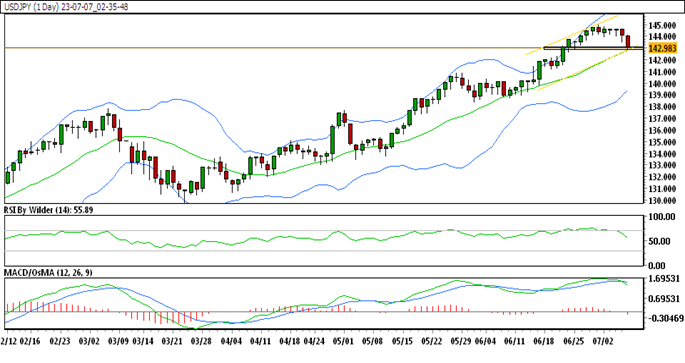
Task: Select the 07/02 date marker
Action: pyautogui.click(x=604, y=341)
